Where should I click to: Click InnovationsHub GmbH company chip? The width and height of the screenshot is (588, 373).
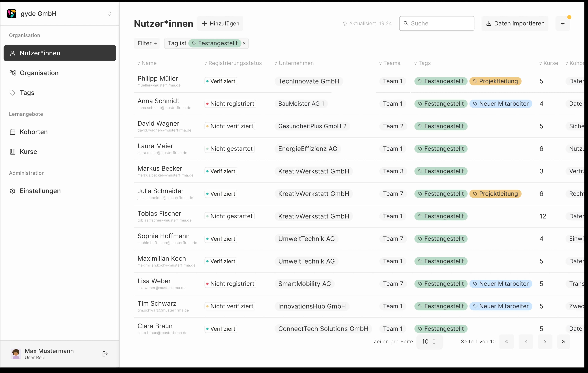(312, 306)
